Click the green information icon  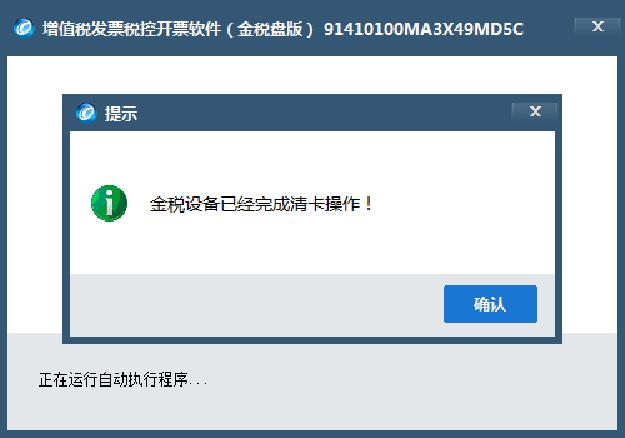[x=109, y=203]
